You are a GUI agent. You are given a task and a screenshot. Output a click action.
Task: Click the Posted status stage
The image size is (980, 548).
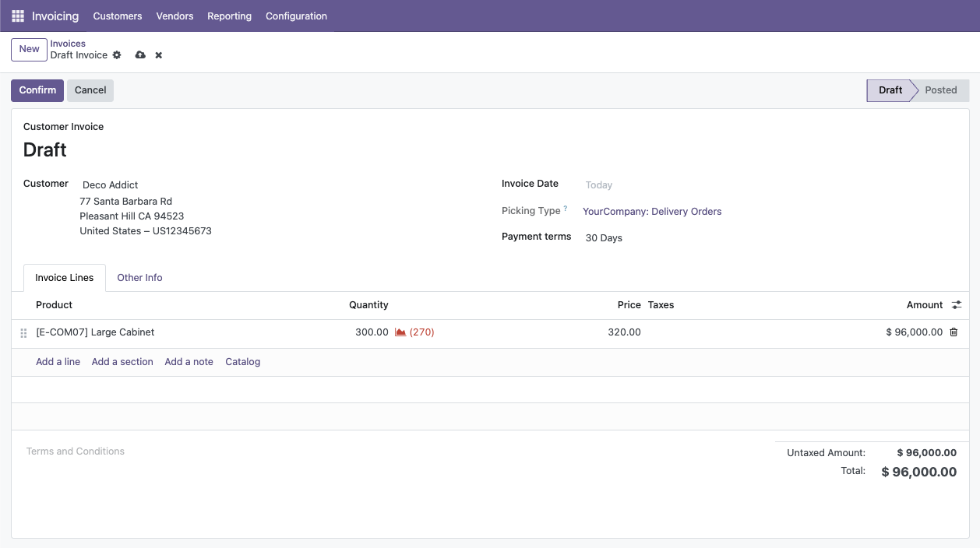(940, 90)
